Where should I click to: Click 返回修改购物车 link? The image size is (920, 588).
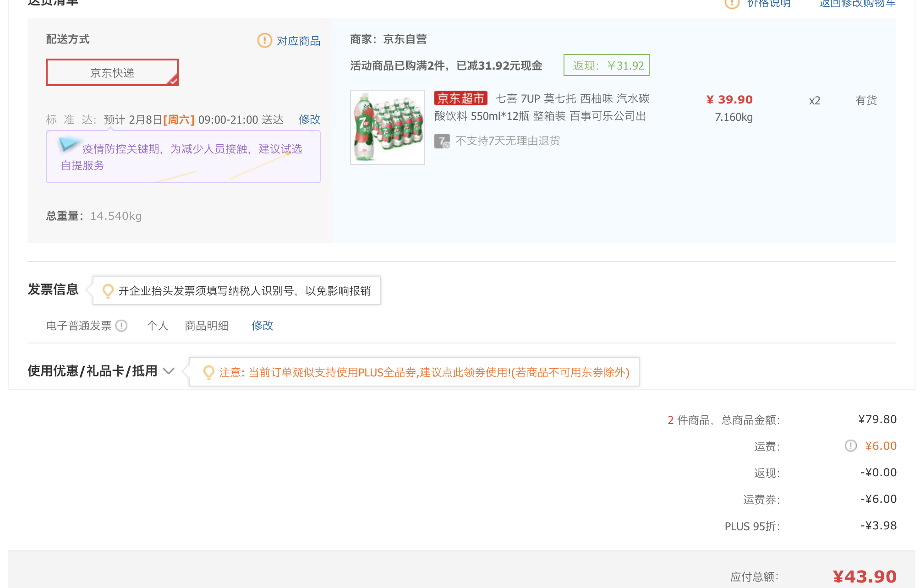pos(857,4)
